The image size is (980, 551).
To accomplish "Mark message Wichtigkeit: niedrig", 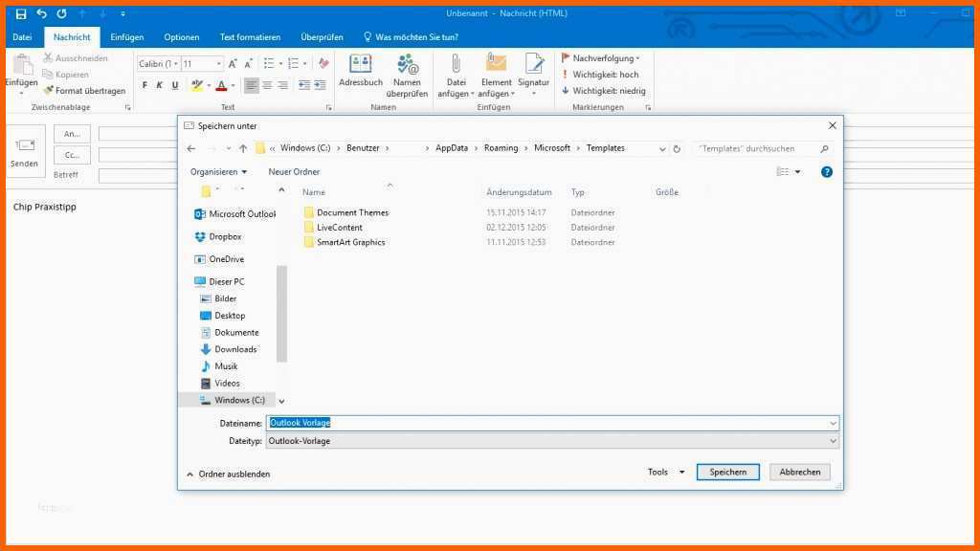I will (x=604, y=91).
